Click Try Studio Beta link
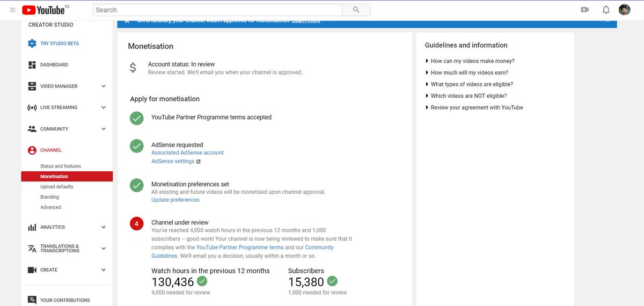This screenshot has height=306, width=644. coord(60,43)
